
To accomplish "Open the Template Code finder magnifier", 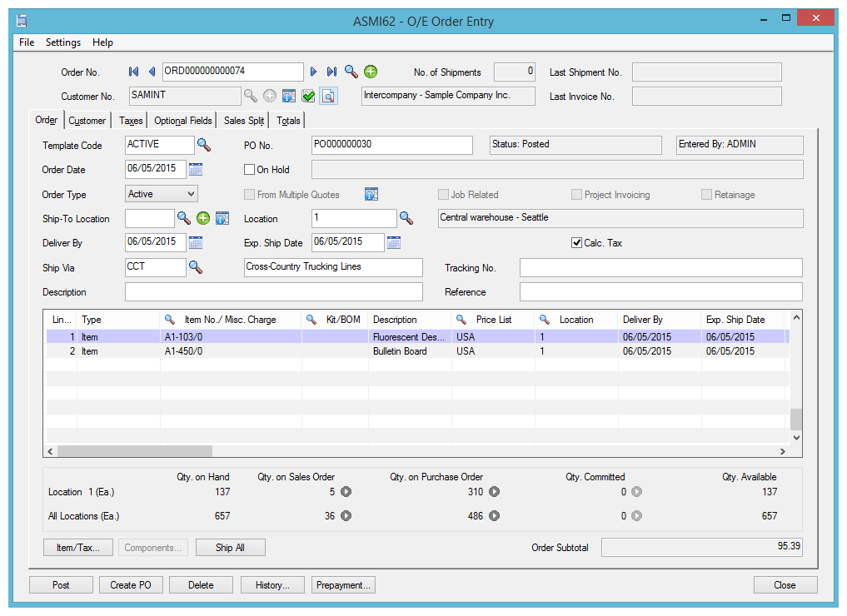I will click(204, 146).
